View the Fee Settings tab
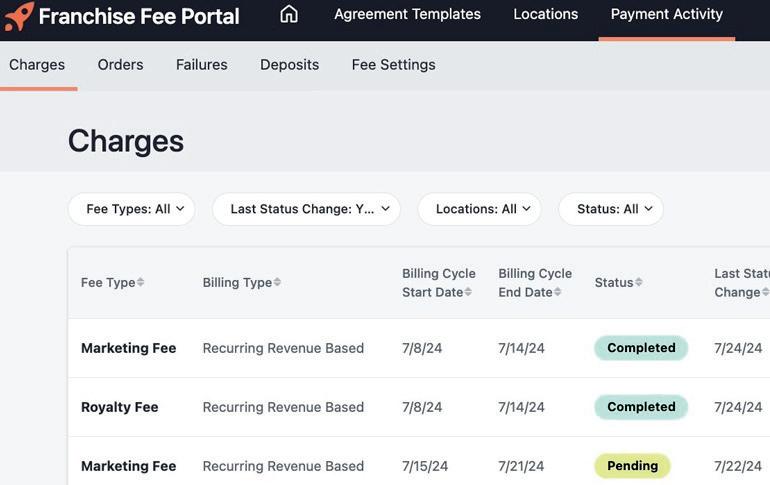 [393, 65]
